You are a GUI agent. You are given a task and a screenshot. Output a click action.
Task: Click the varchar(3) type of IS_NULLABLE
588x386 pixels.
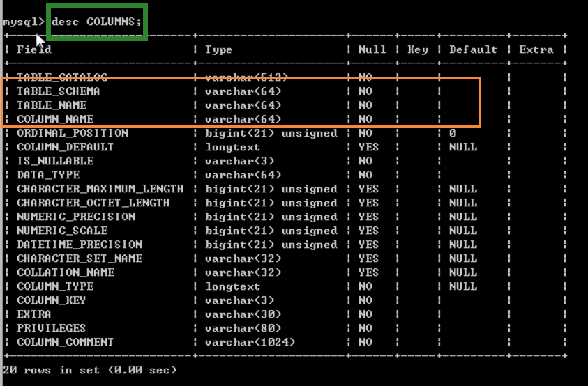[240, 161]
